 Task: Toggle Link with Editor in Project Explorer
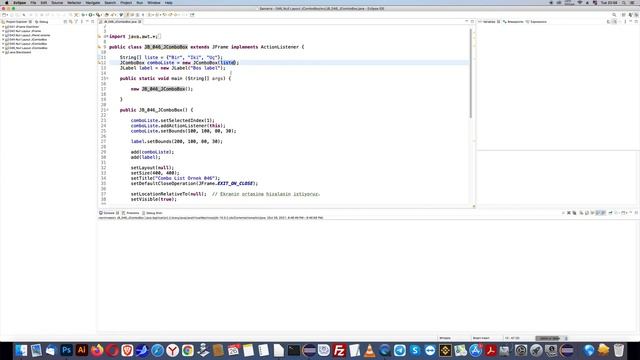pyautogui.click(x=71, y=22)
